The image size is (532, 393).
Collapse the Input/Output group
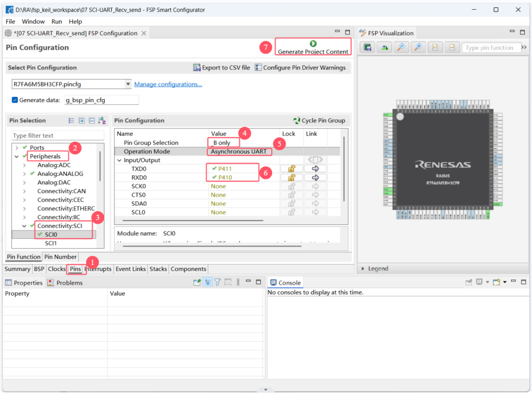[119, 160]
